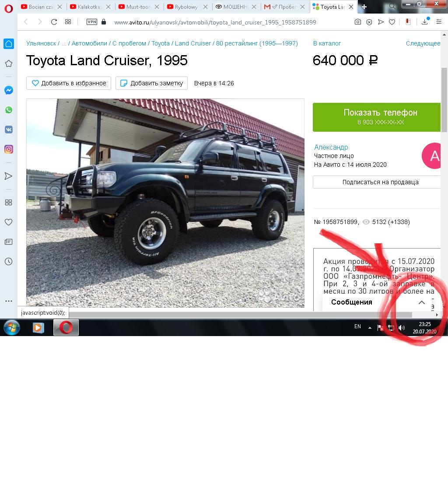Screen dimensions: 448x484
Task: Open Messenger in the Opera sidebar
Action: pyautogui.click(x=9, y=90)
